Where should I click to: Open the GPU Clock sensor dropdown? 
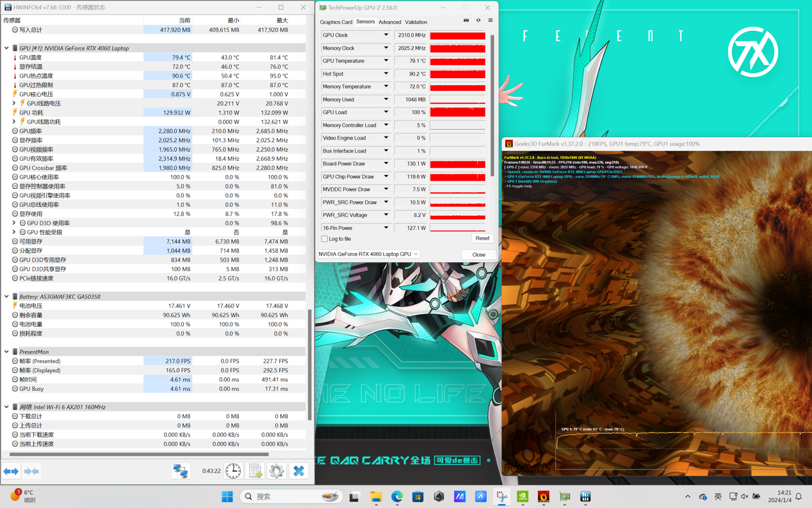pyautogui.click(x=386, y=35)
